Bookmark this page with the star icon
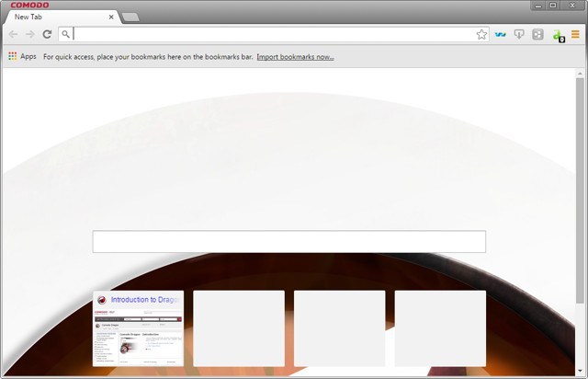 pyautogui.click(x=481, y=35)
